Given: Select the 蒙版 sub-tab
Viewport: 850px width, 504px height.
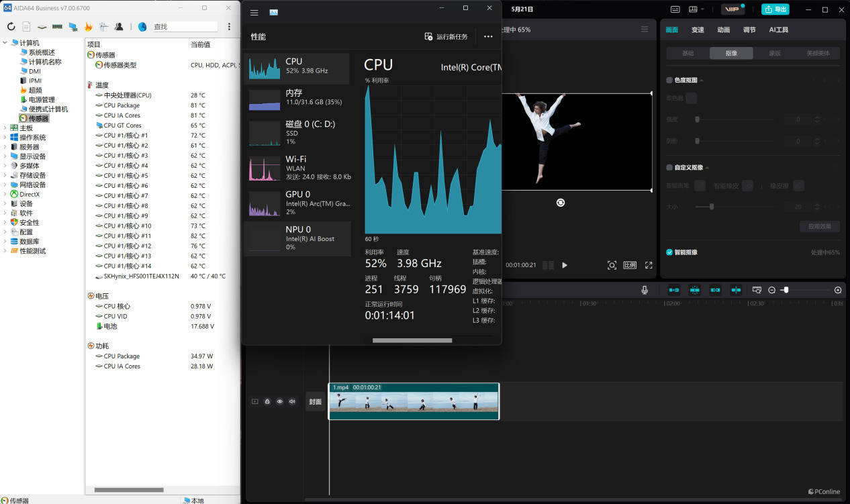Looking at the screenshot, I should pos(774,53).
